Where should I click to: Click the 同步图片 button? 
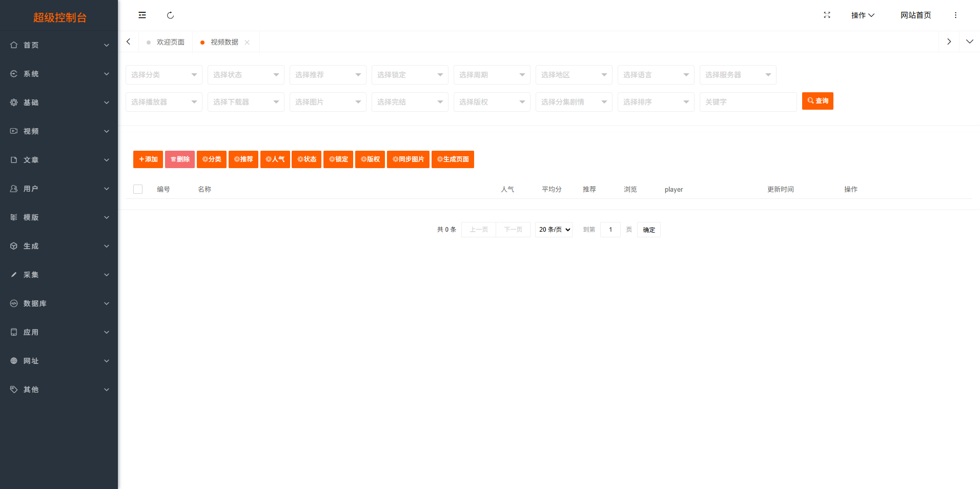point(408,159)
